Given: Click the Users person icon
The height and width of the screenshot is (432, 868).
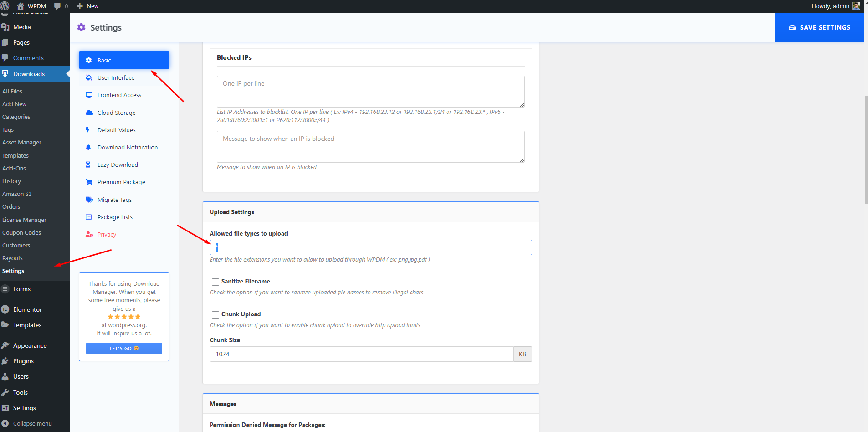Looking at the screenshot, I should [5, 376].
